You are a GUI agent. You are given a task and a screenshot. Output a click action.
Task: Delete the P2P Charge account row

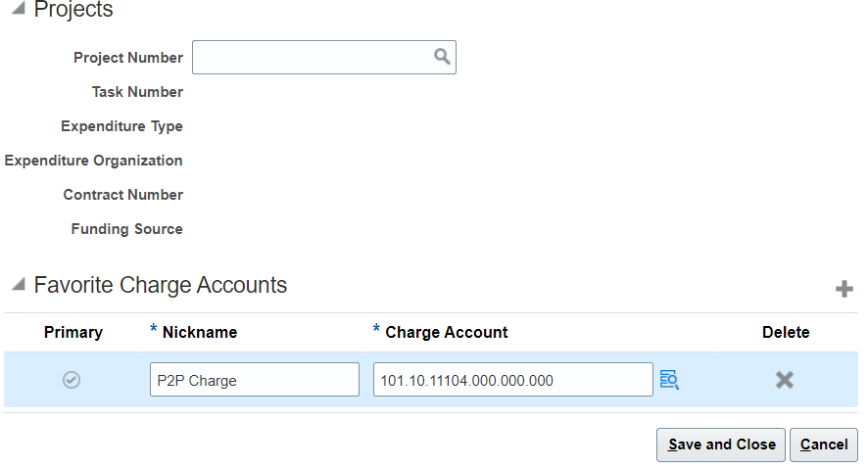pyautogui.click(x=785, y=380)
